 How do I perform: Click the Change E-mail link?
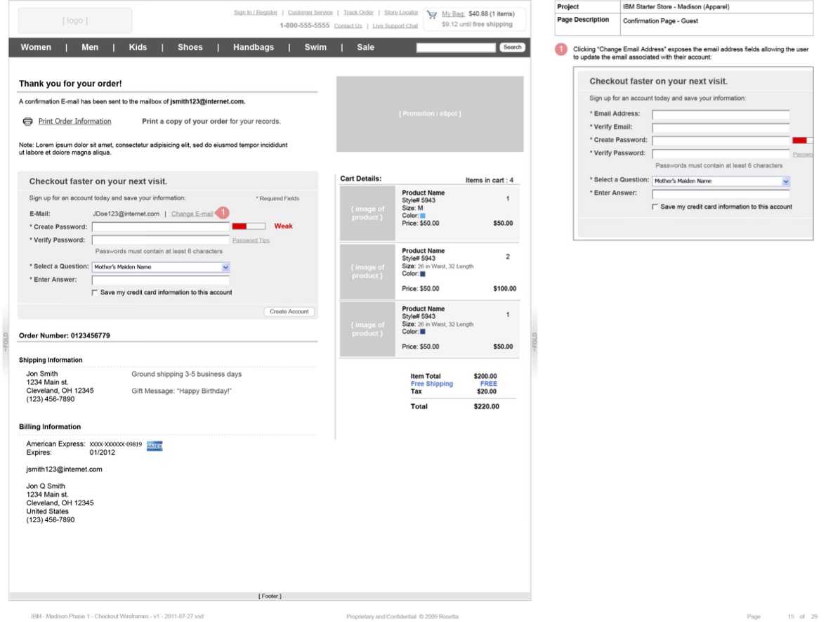pos(192,214)
